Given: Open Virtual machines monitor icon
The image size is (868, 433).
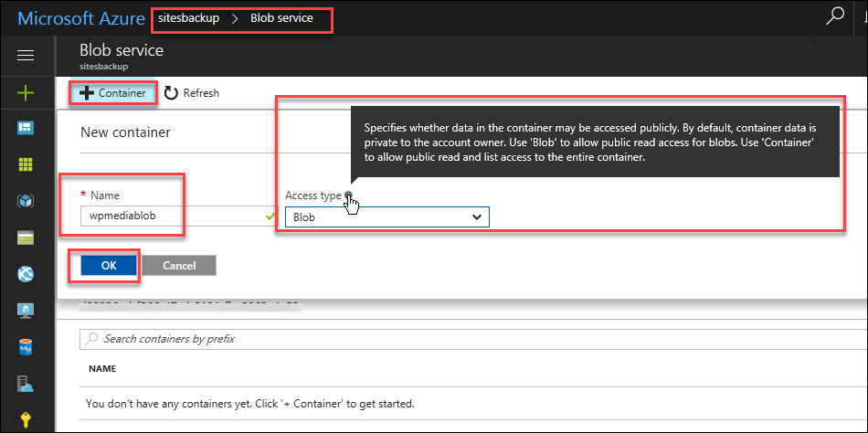Looking at the screenshot, I should (26, 310).
